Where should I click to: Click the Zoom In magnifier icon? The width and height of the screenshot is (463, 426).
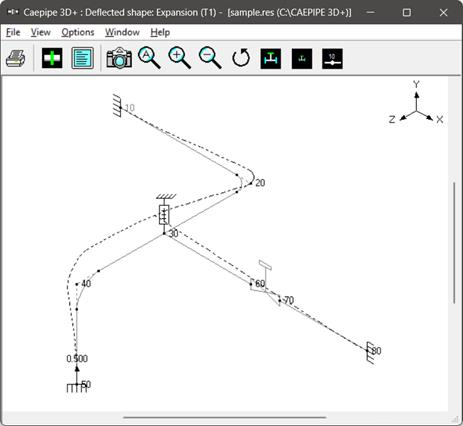pyautogui.click(x=180, y=58)
